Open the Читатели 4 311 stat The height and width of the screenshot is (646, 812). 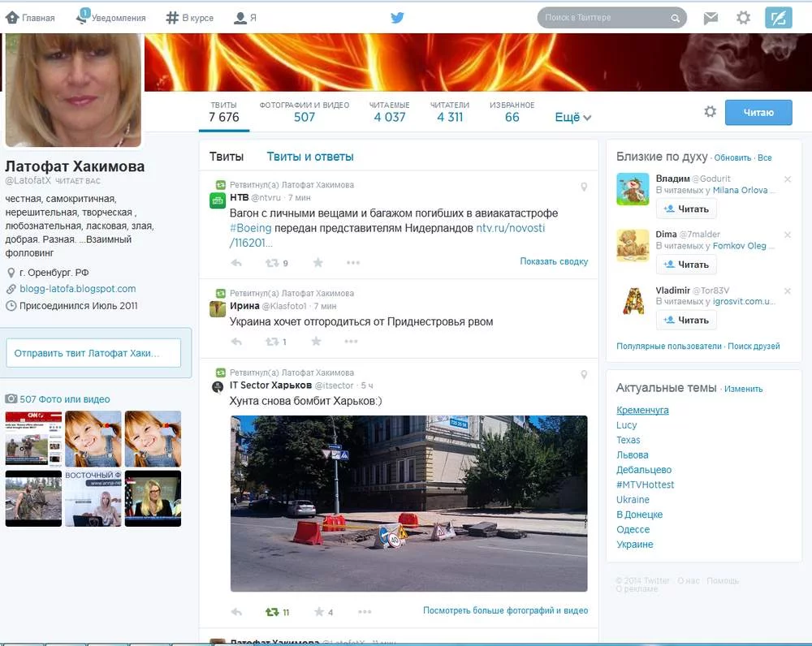[450, 112]
